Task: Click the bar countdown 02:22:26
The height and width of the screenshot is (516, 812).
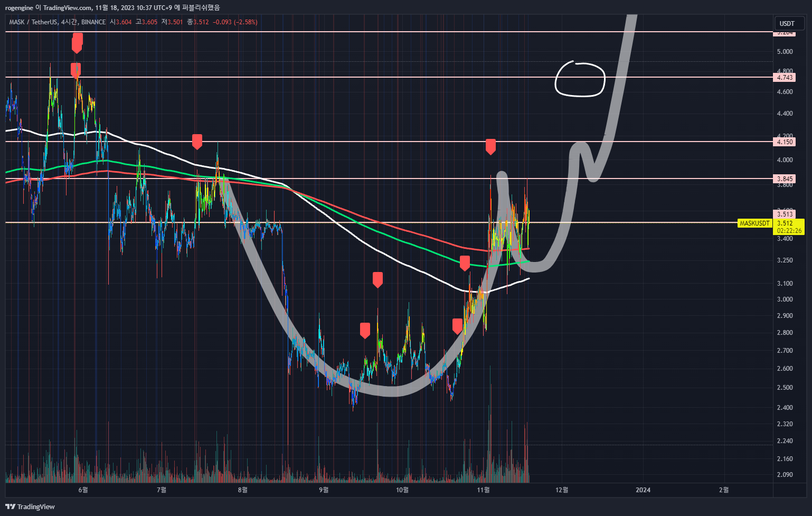Action: click(x=789, y=231)
